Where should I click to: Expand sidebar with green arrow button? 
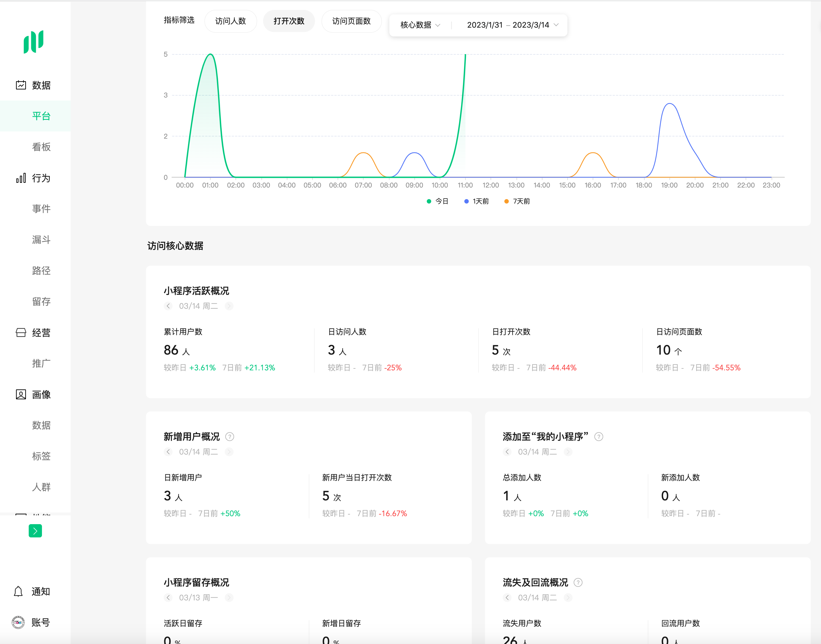[x=35, y=531]
